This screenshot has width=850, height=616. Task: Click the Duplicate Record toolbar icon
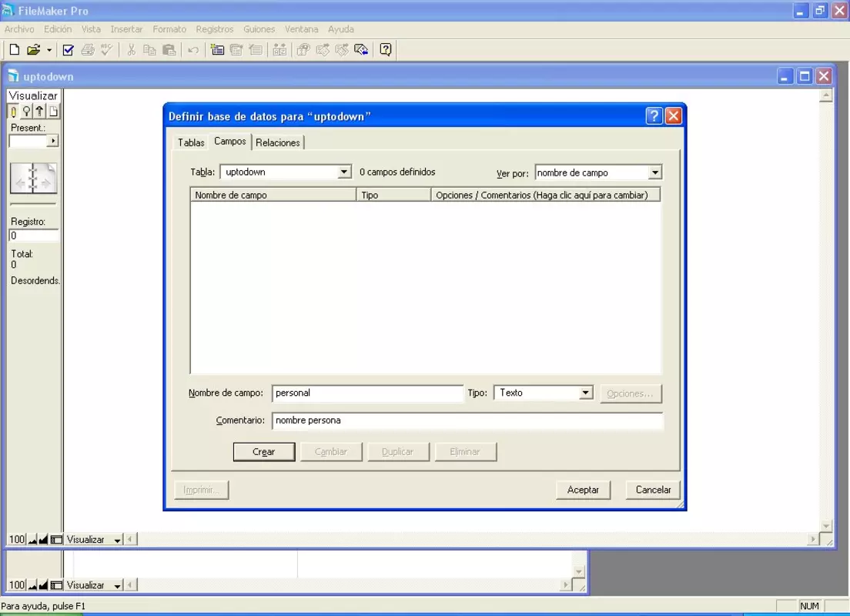click(x=236, y=50)
